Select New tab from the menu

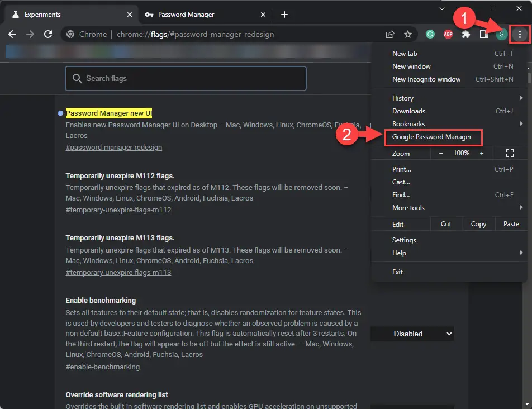(x=449, y=54)
